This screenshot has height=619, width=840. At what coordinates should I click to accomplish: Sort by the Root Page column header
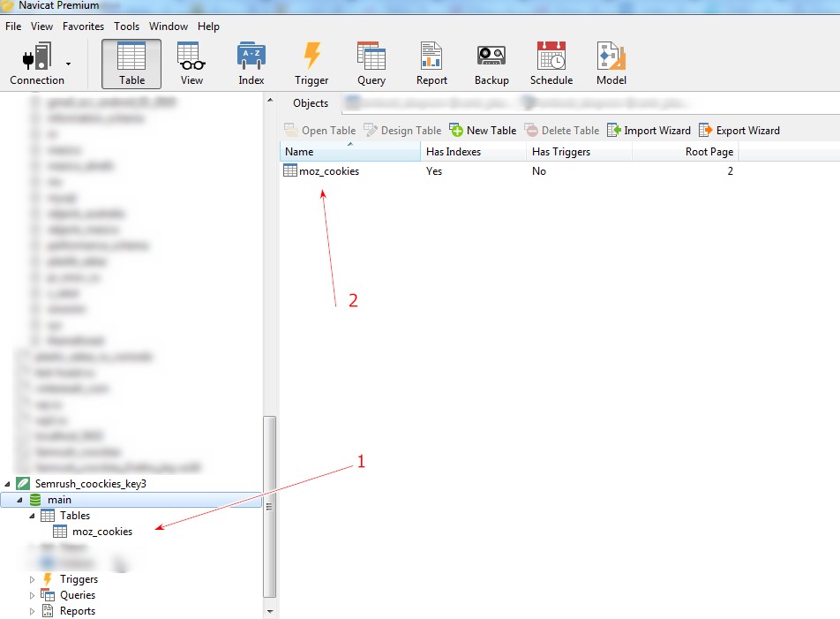point(686,152)
